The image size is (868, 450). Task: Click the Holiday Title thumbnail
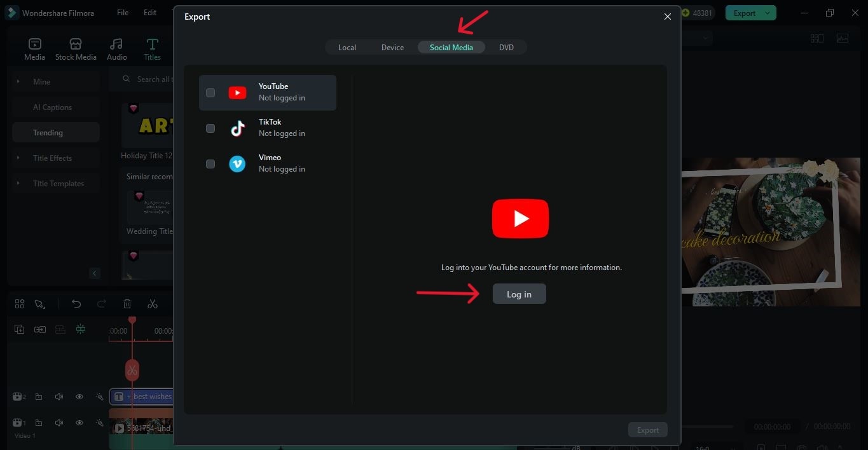pos(147,125)
